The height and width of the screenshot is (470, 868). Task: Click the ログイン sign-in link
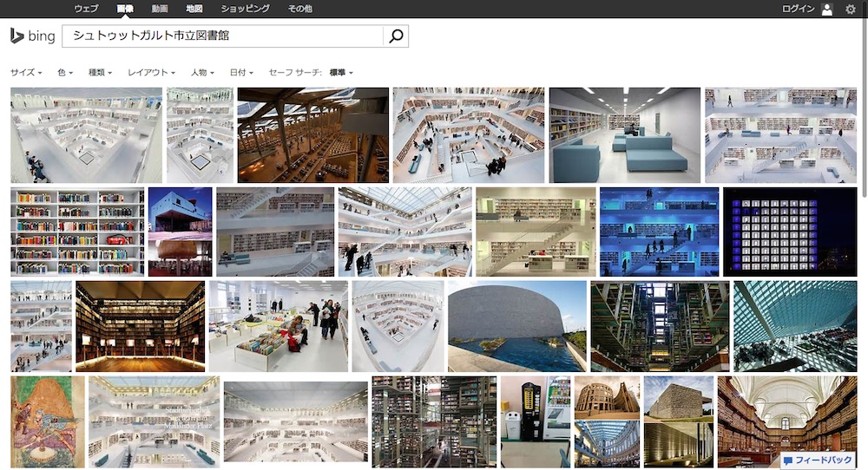coord(798,9)
